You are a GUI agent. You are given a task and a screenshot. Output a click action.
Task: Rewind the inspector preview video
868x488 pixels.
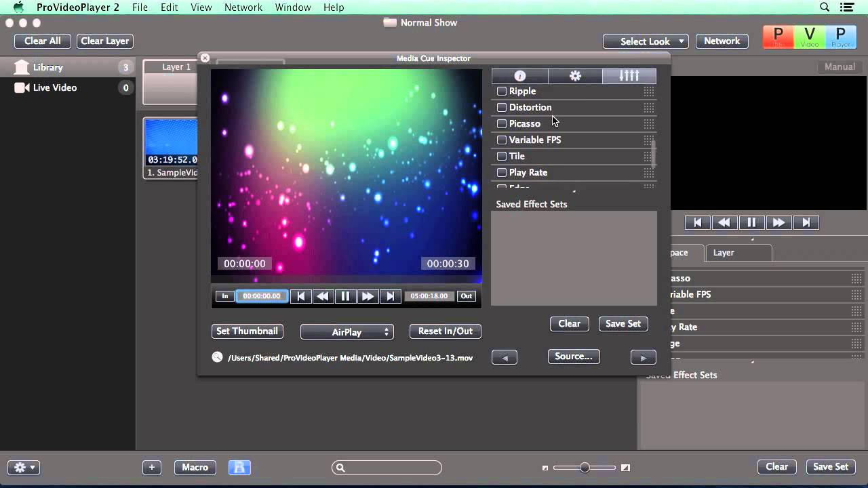pyautogui.click(x=323, y=296)
